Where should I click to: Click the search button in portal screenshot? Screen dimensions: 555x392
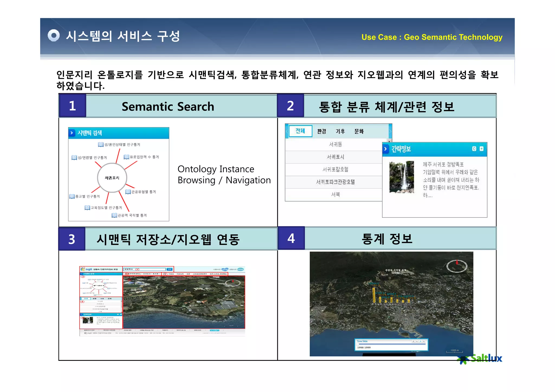click(x=170, y=269)
